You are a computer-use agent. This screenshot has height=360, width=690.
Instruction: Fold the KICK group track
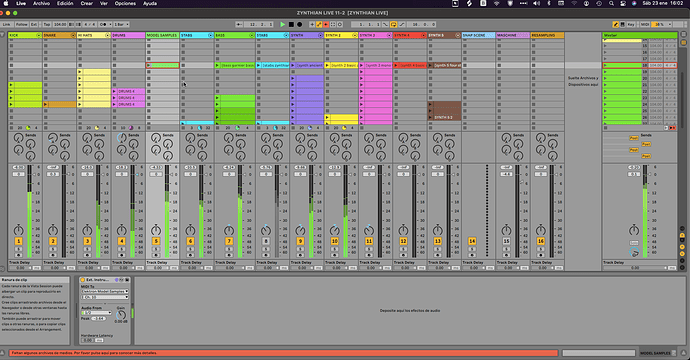(38, 35)
